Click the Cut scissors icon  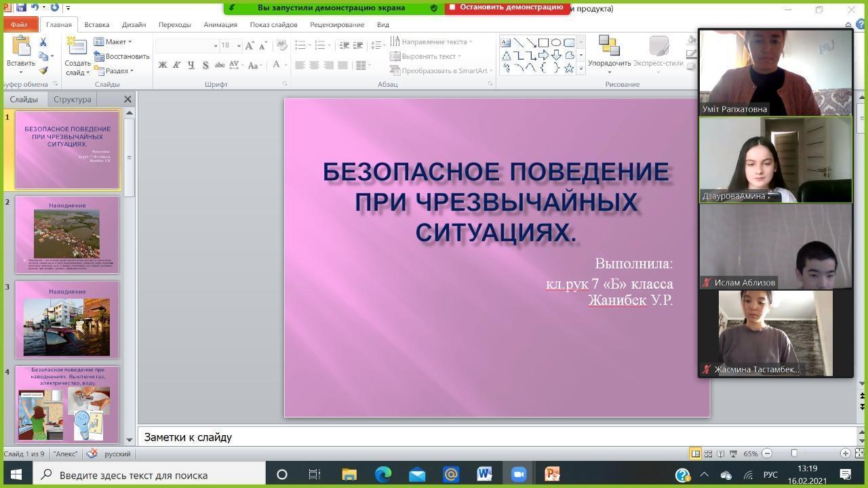pyautogui.click(x=43, y=42)
